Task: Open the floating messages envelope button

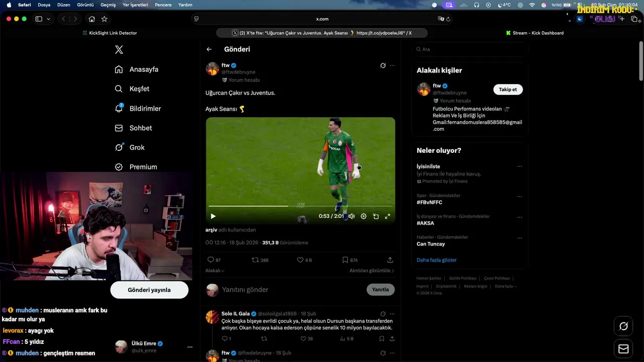Action: coord(623,349)
